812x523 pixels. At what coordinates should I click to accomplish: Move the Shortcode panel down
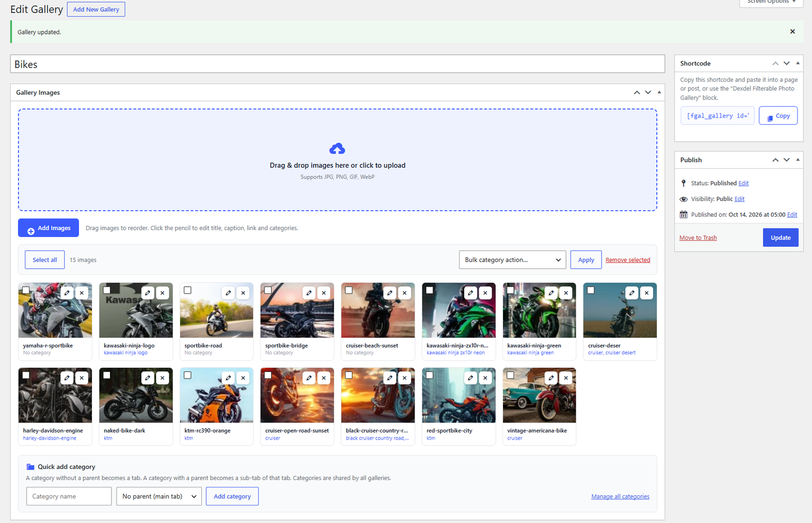(x=787, y=63)
